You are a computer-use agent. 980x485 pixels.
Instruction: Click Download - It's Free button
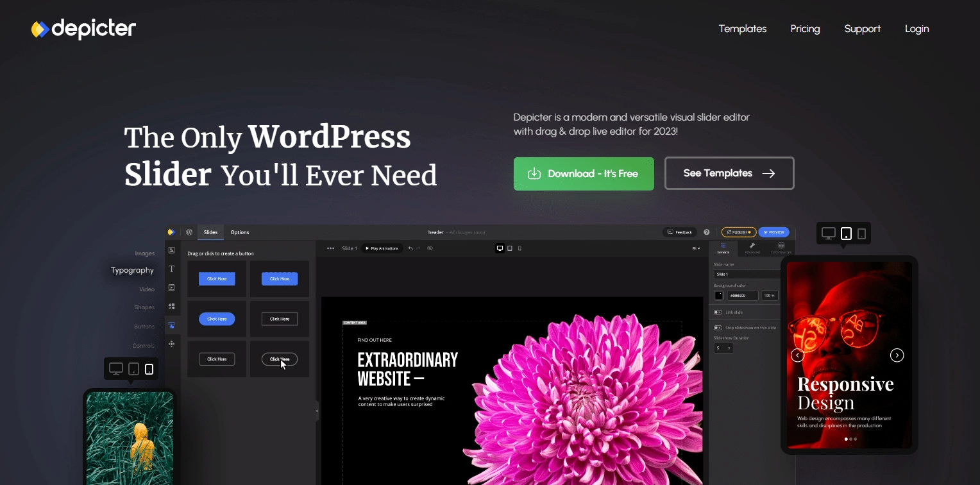click(x=584, y=174)
